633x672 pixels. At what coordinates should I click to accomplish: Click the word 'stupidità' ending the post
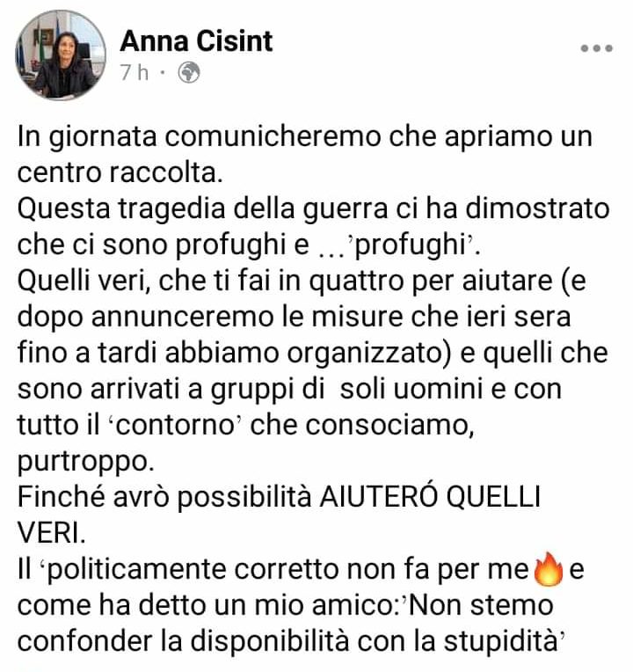504,642
